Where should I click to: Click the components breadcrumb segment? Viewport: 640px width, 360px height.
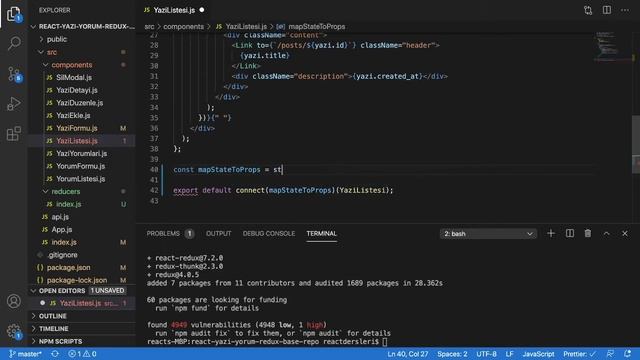(183, 27)
